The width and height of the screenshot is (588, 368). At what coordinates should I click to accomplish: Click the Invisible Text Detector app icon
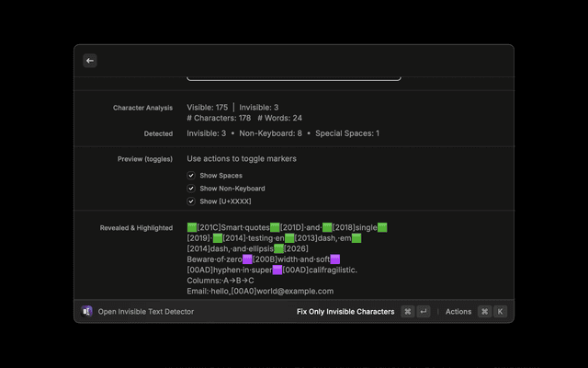pyautogui.click(x=87, y=312)
